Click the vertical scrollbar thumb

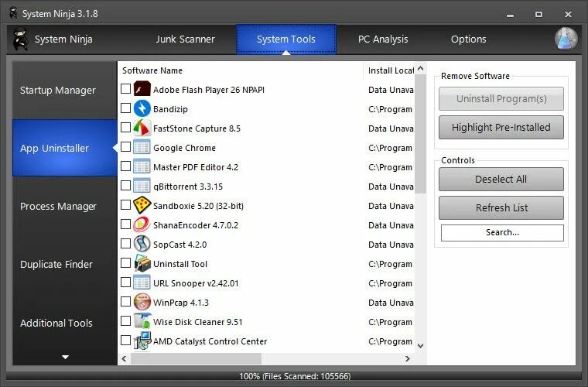pos(420,134)
